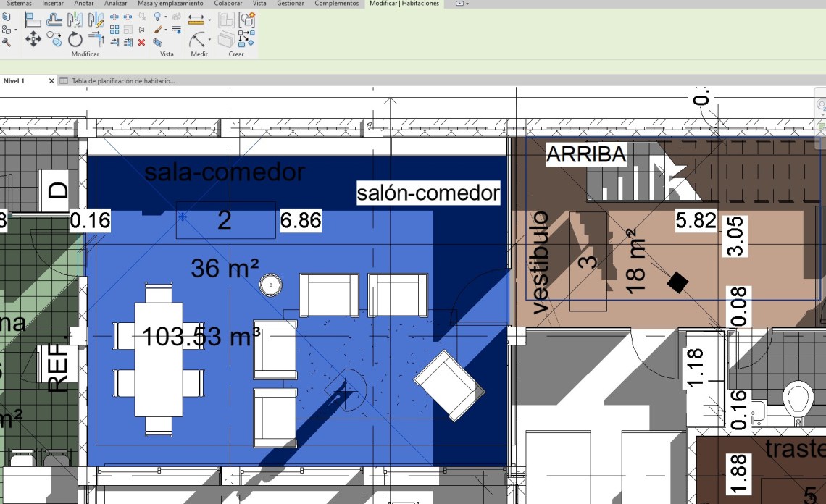
Task: Select the Mirror Pick Axis tool
Action: pos(75,20)
